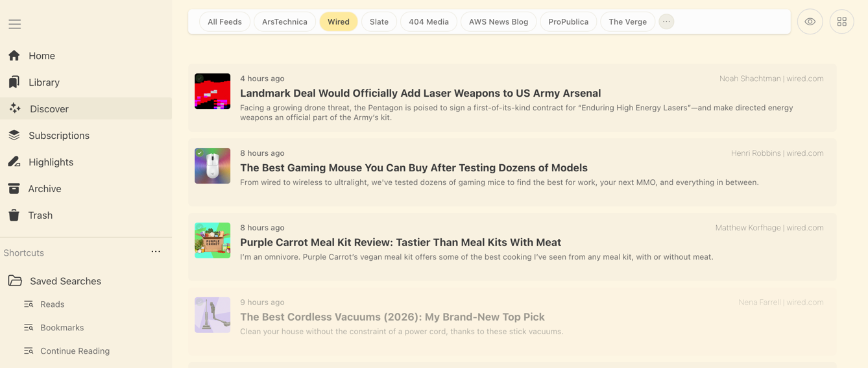
Task: Open the Trash section
Action: [40, 215]
